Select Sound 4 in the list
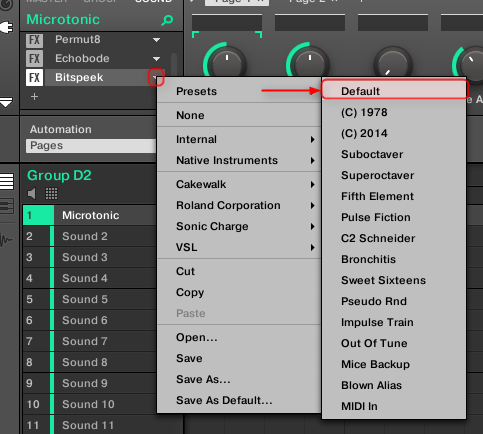This screenshot has width=483, height=434. tap(89, 278)
